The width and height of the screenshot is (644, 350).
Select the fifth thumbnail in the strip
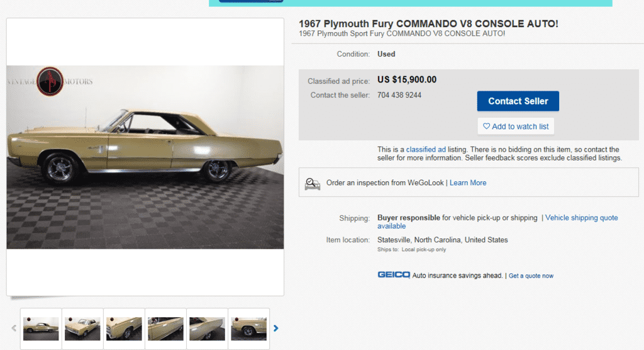pos(207,328)
